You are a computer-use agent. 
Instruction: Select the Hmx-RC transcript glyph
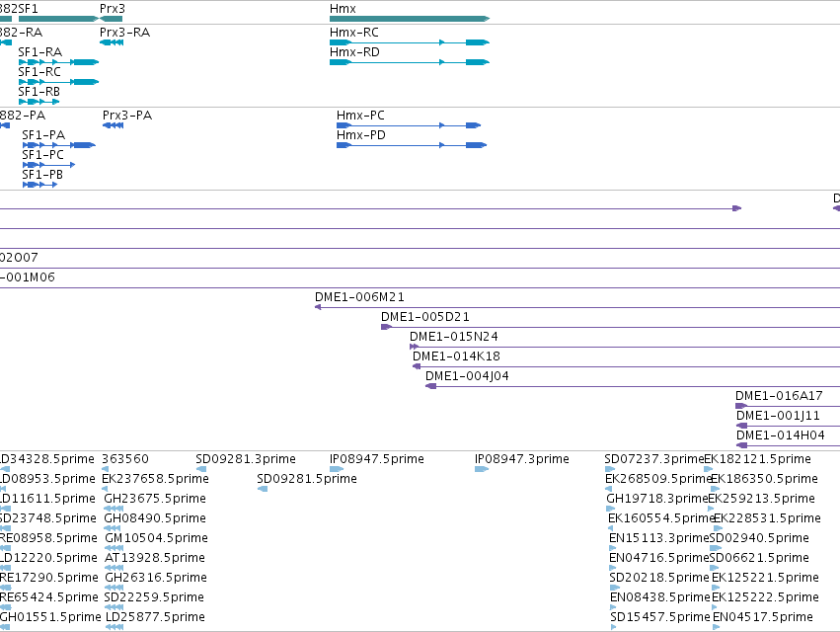pos(410,42)
